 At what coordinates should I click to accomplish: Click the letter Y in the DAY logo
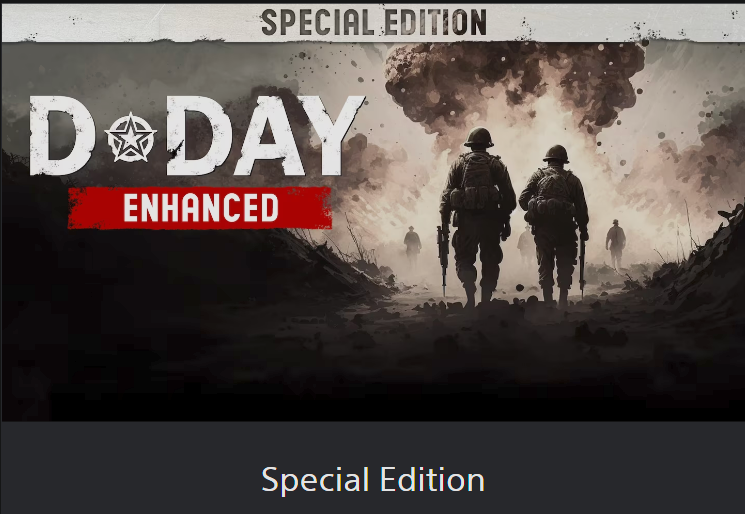tap(335, 135)
